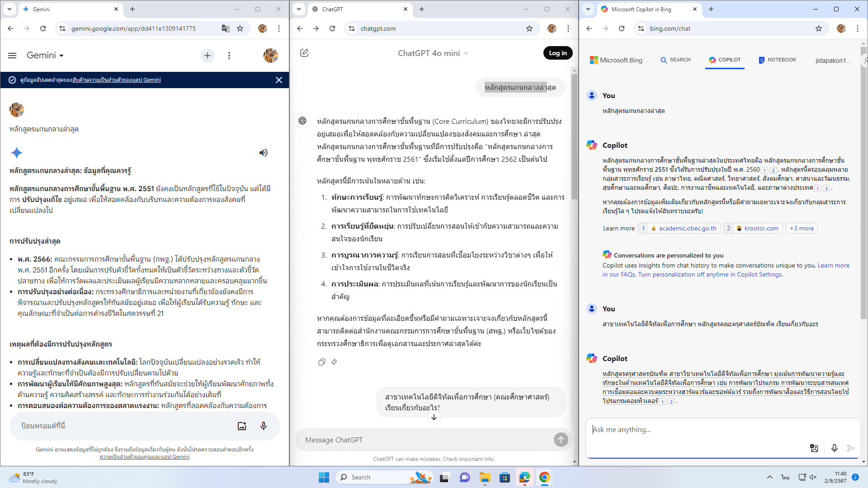Click Gemini's read aloud speaker icon
The height and width of the screenshot is (488, 868).
click(264, 153)
